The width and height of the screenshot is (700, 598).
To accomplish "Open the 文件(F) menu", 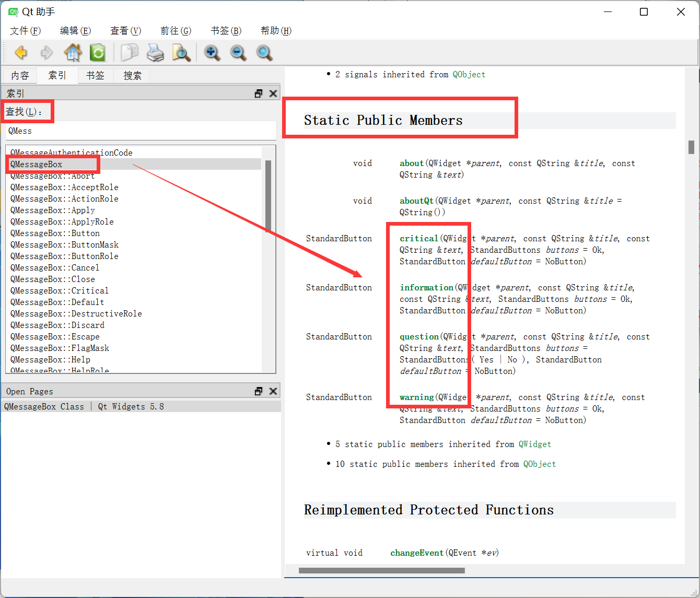I will (x=25, y=31).
